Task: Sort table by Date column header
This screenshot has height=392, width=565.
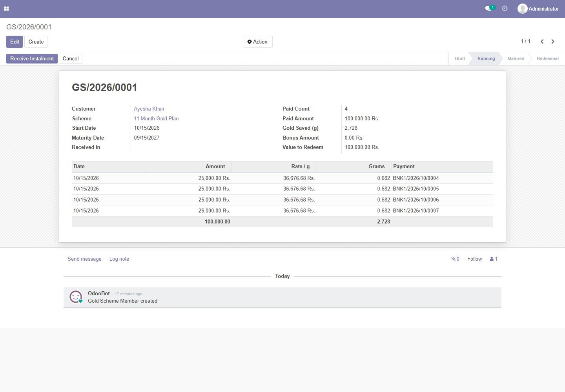Action: [x=109, y=167]
